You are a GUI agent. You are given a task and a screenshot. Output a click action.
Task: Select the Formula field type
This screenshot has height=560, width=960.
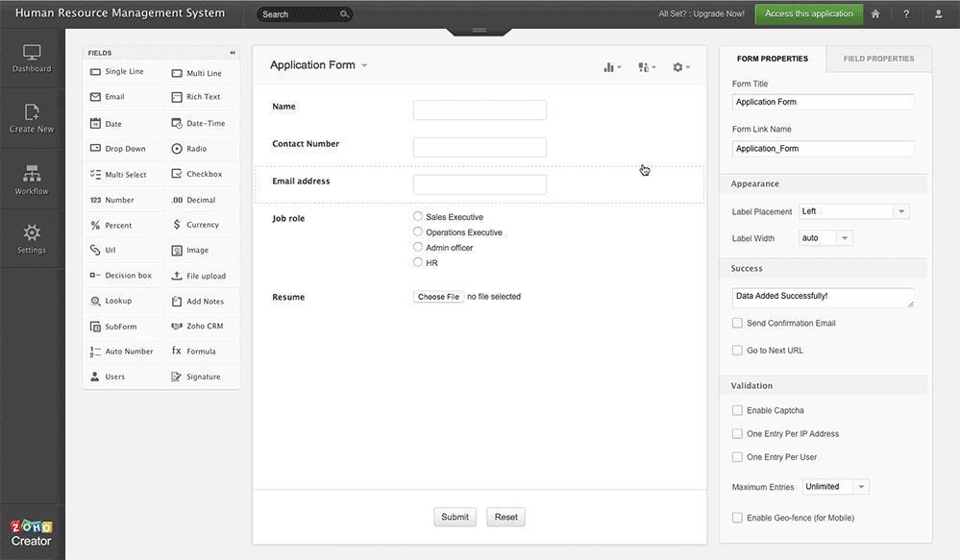click(202, 352)
